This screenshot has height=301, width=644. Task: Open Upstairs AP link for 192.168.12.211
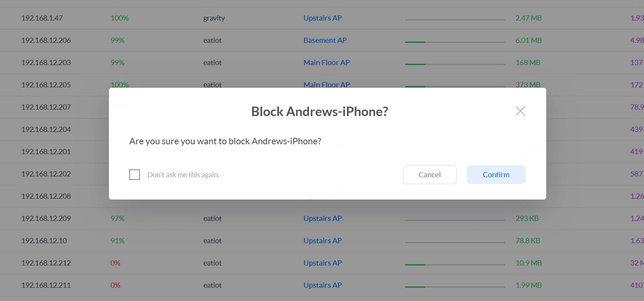tap(322, 285)
